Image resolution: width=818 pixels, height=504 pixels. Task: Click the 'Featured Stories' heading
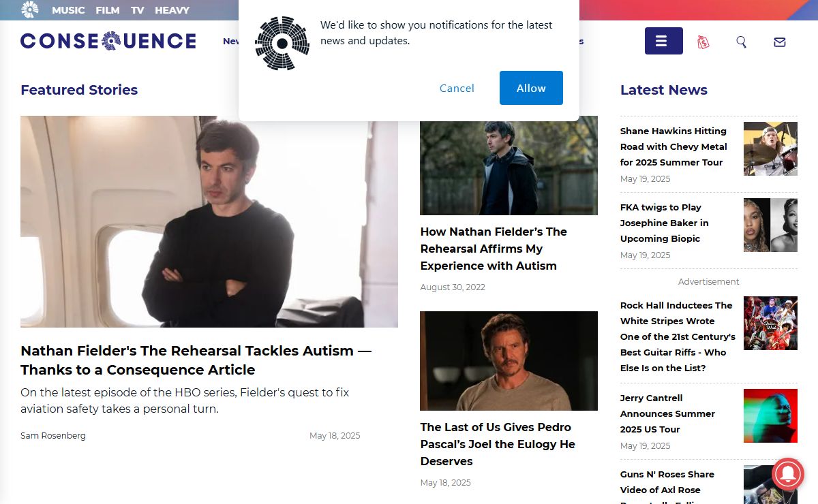[x=79, y=90]
